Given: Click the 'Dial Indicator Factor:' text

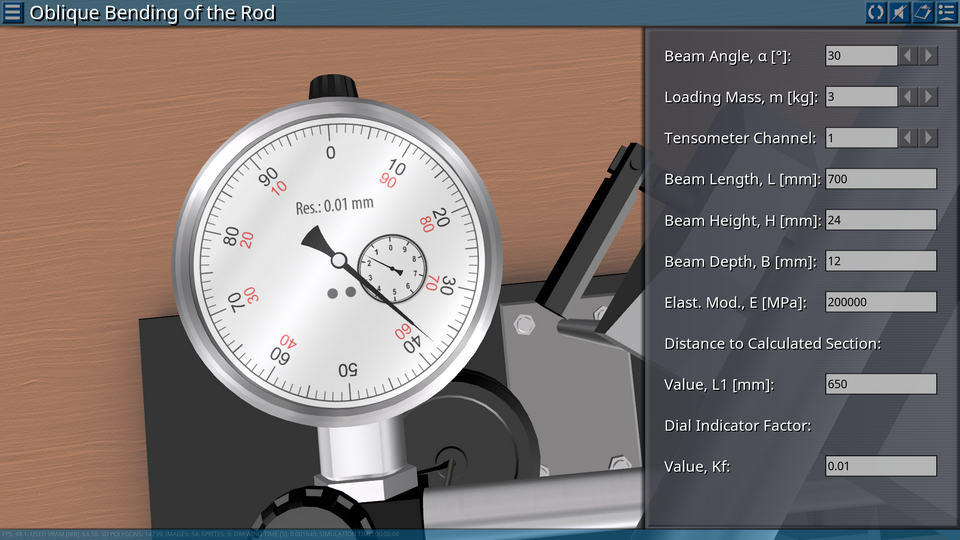Looking at the screenshot, I should (x=738, y=426).
